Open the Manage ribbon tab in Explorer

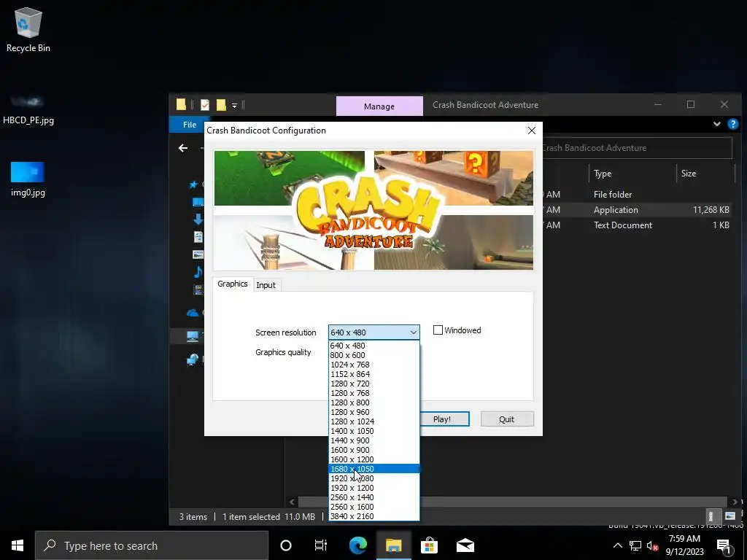coord(379,106)
